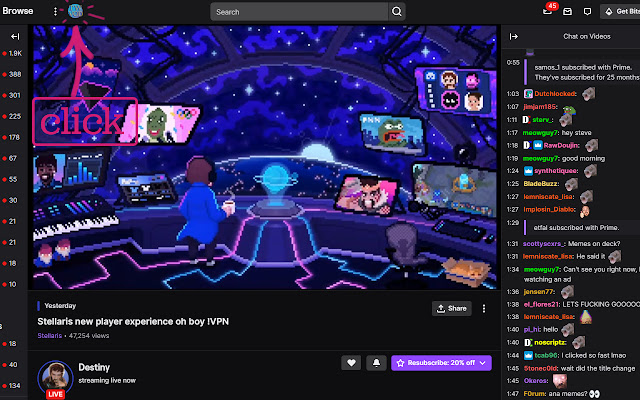
Task: Click username jensen77 in chat
Action: coord(538,292)
